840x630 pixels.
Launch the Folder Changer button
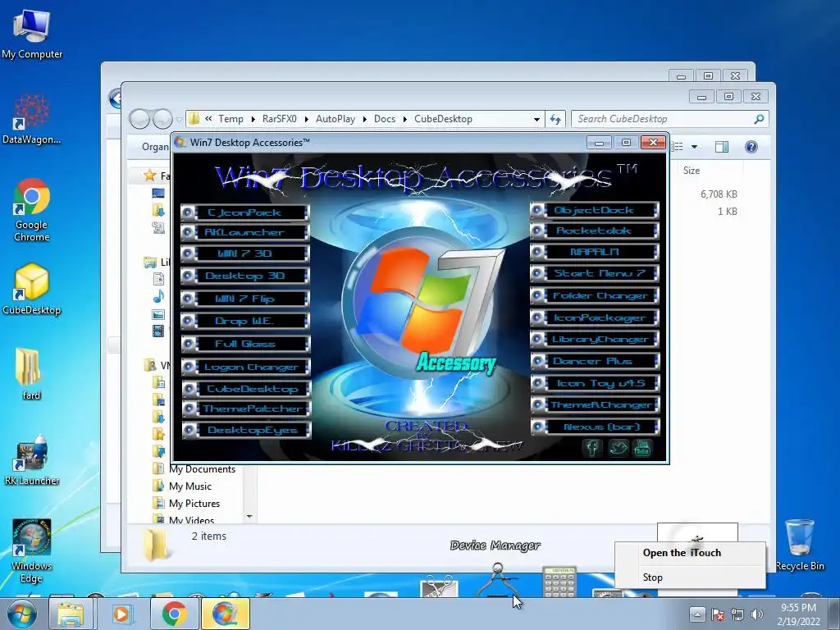595,295
